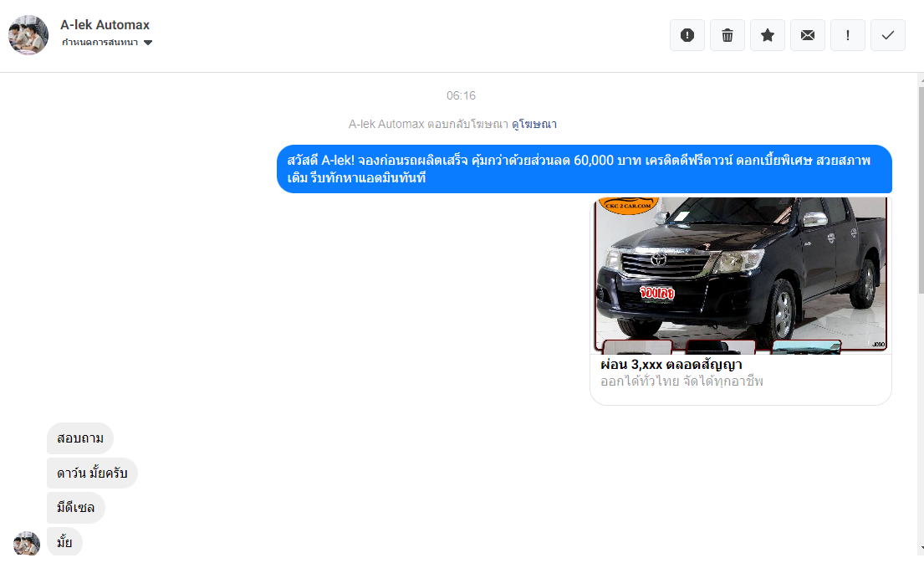Image resolution: width=924 pixels, height=563 pixels.
Task: Open A-lek Automax profile picture in header
Action: pos(28,35)
